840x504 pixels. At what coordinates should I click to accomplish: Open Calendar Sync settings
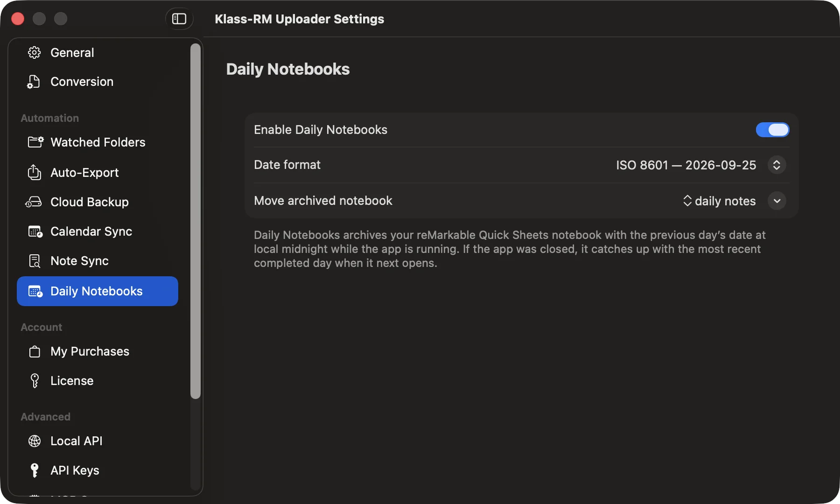click(x=98, y=231)
